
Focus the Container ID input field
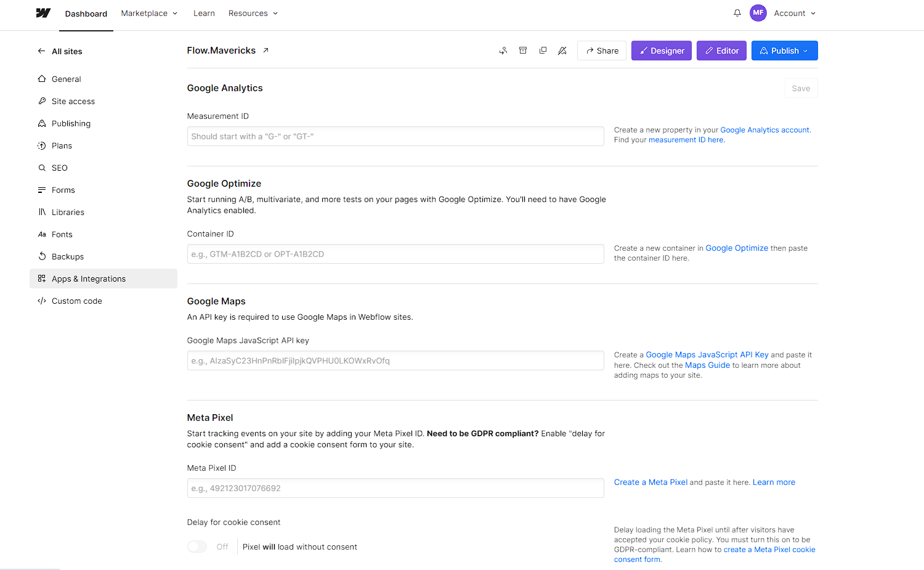click(x=395, y=254)
